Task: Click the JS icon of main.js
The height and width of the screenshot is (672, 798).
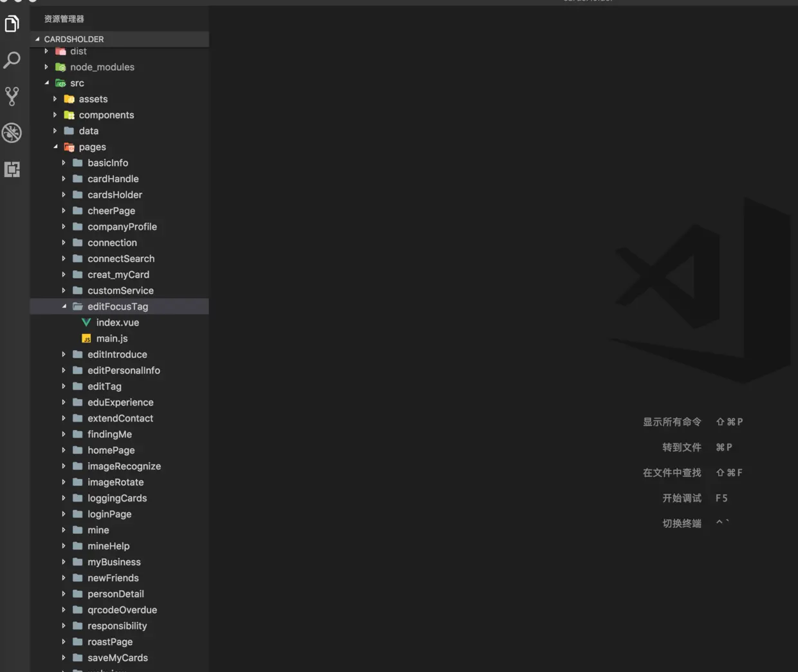Action: [x=86, y=339]
